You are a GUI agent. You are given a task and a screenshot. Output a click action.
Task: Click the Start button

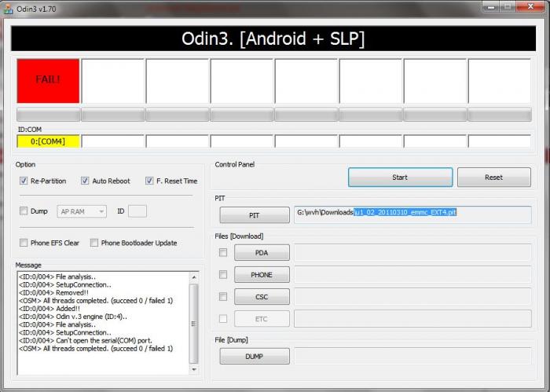tap(400, 177)
